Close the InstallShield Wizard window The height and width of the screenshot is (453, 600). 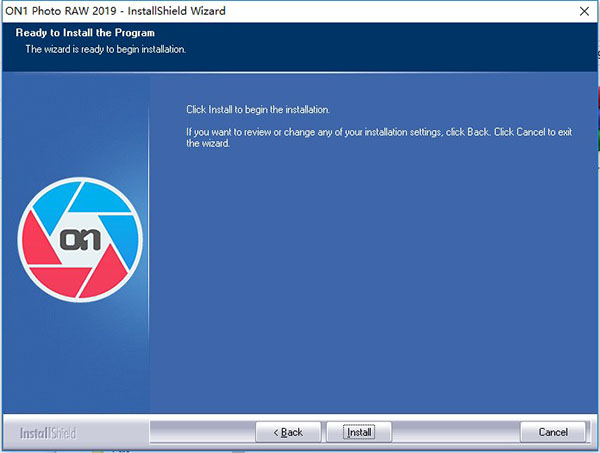pos(584,11)
